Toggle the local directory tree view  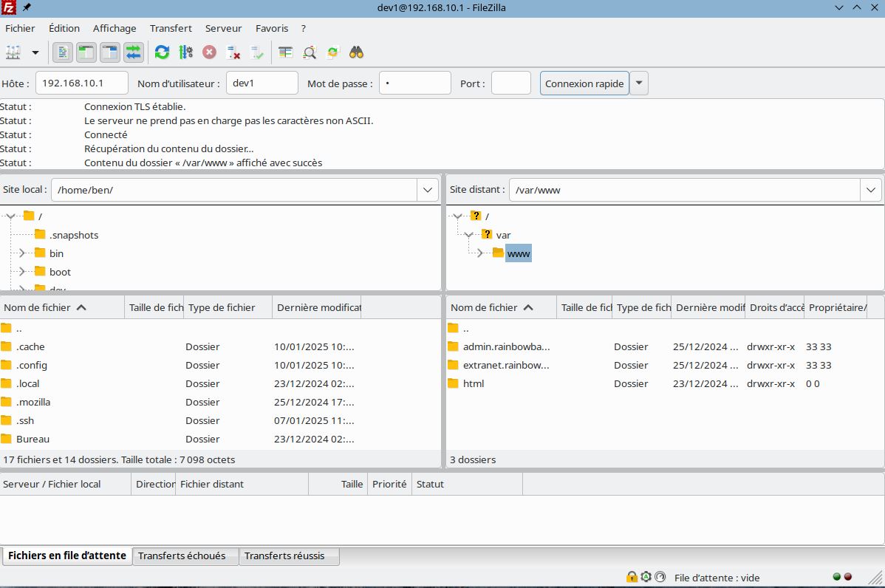(x=86, y=52)
